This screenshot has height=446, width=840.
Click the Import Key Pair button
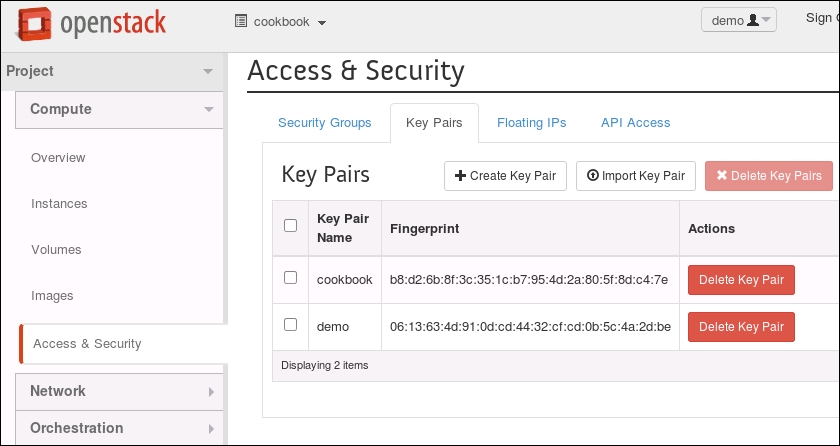click(x=635, y=176)
